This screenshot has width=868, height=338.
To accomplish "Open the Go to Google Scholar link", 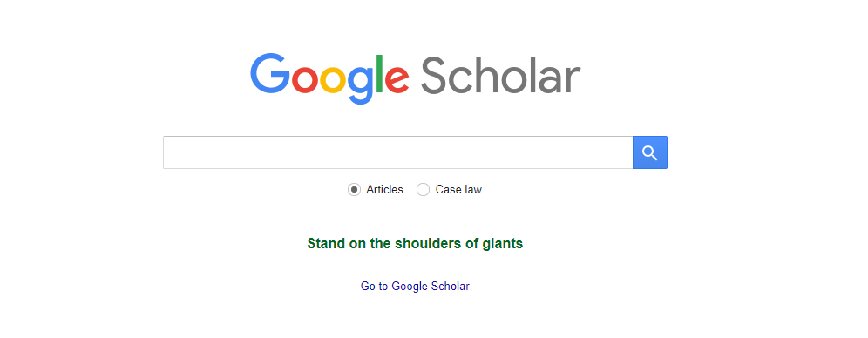I will pyautogui.click(x=415, y=287).
